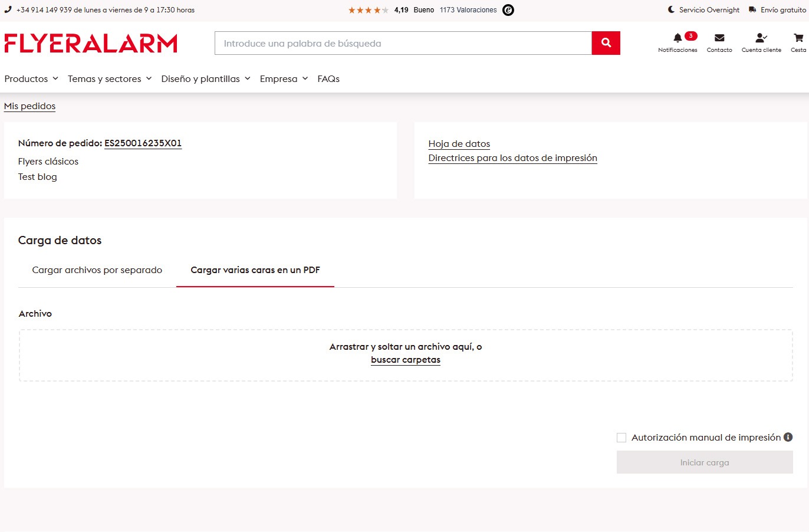Expand Temas y sectores menu

pos(110,78)
